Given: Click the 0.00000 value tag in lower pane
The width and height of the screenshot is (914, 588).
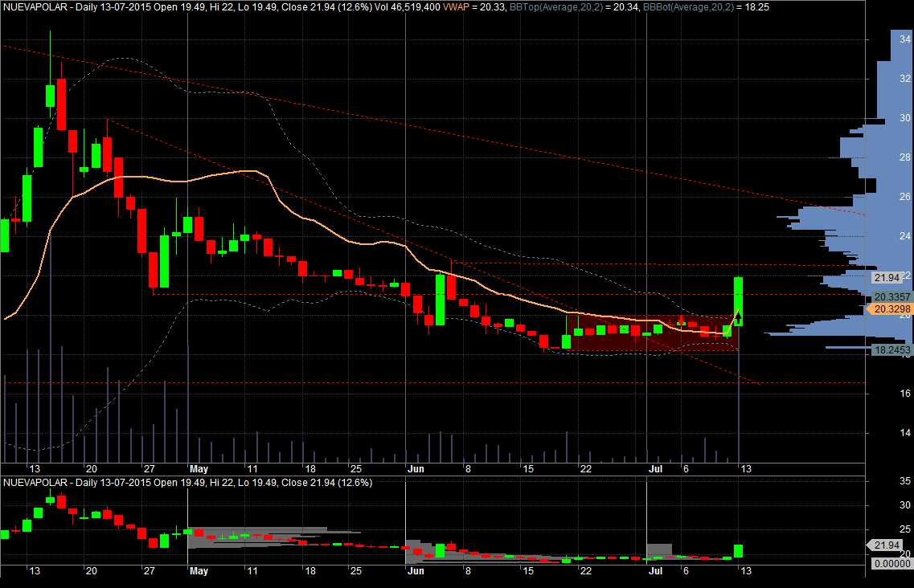Looking at the screenshot, I should point(891,564).
